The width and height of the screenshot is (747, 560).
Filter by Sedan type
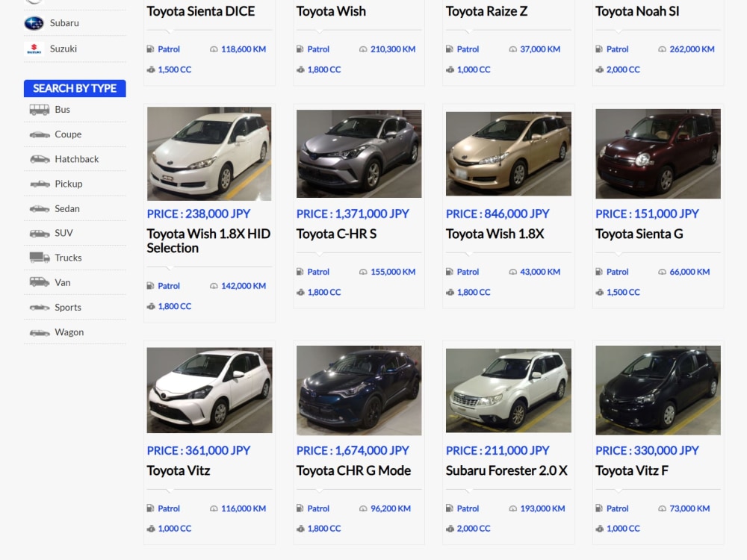[x=67, y=208]
